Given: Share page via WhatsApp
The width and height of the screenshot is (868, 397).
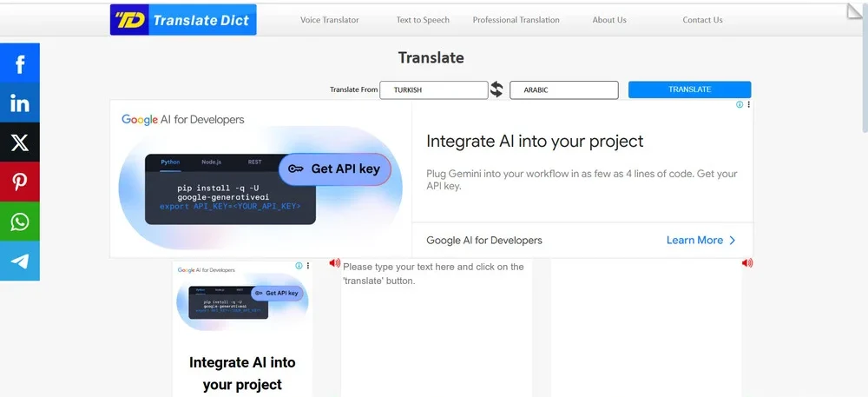Looking at the screenshot, I should (20, 222).
